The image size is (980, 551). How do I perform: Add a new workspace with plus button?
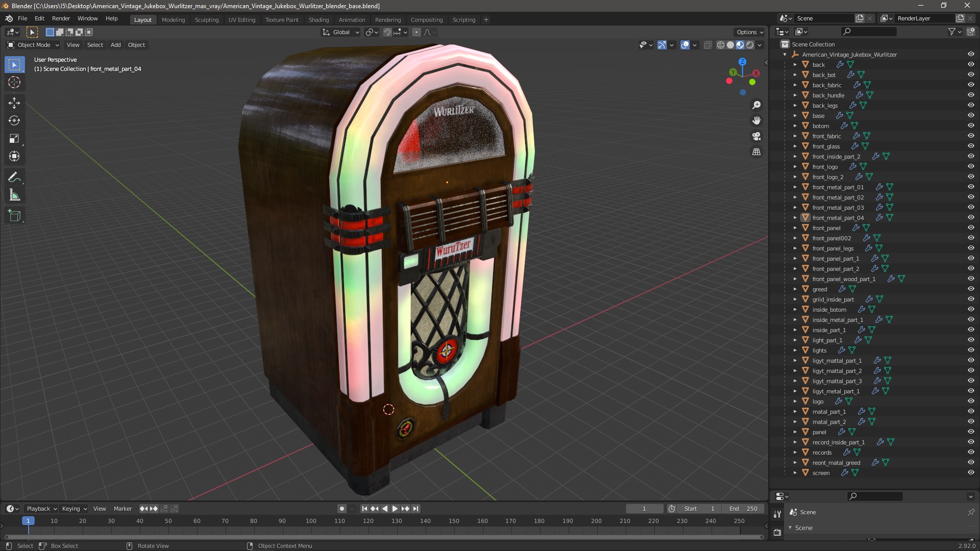click(x=486, y=20)
